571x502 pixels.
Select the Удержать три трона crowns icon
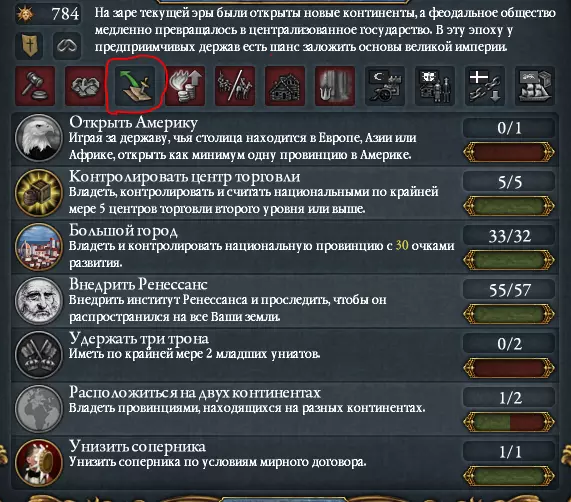(x=39, y=355)
